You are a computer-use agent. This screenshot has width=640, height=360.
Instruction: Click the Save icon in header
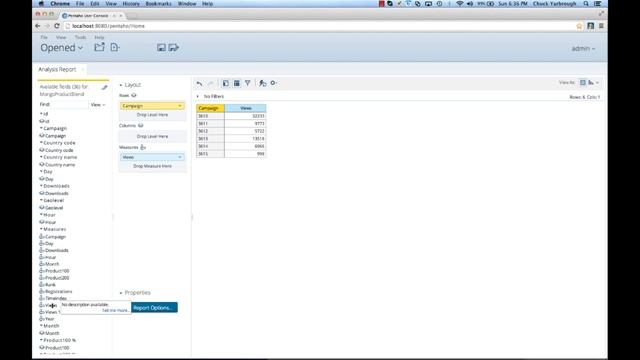click(x=161, y=48)
